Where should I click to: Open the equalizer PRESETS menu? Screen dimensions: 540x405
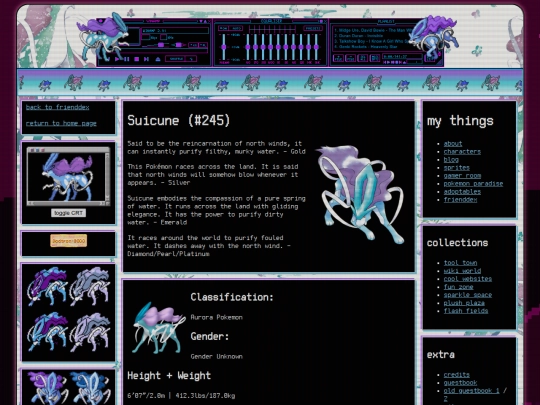coord(313,28)
